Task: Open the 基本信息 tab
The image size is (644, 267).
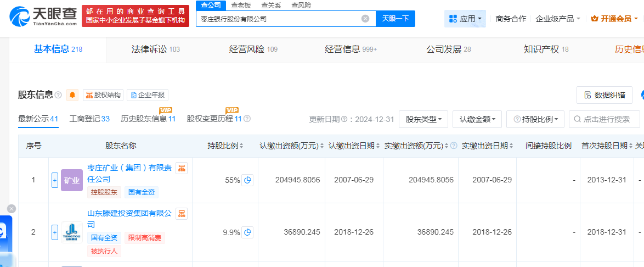Action: [58, 49]
